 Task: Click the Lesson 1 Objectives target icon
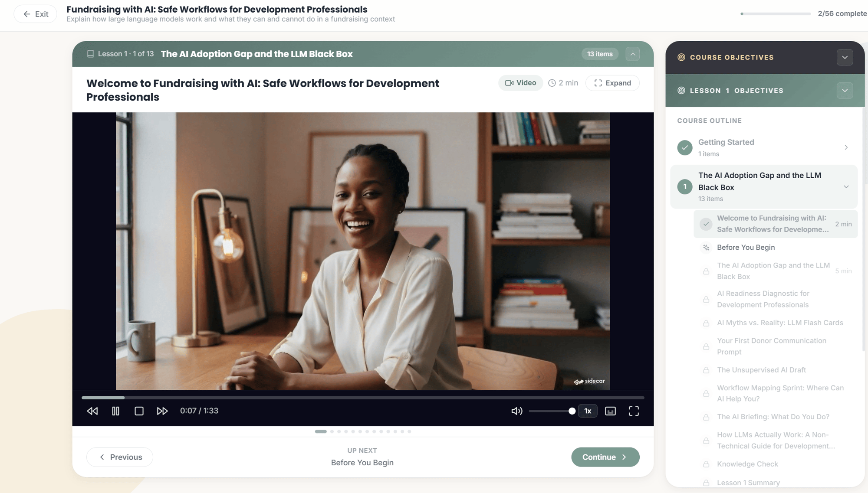(x=681, y=91)
